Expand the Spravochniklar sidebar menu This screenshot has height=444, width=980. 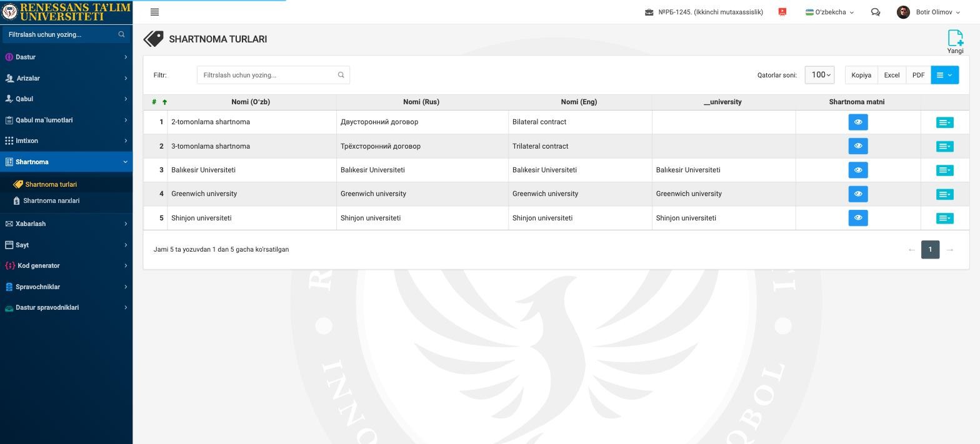tap(66, 287)
